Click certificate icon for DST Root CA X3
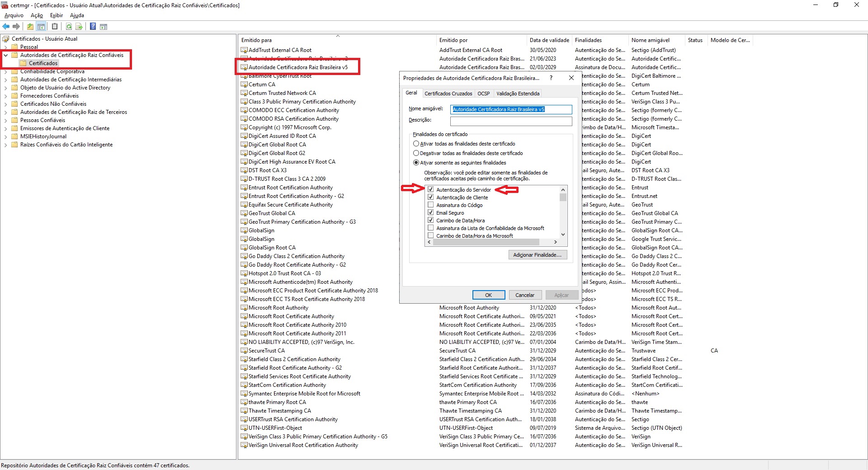 tap(244, 170)
